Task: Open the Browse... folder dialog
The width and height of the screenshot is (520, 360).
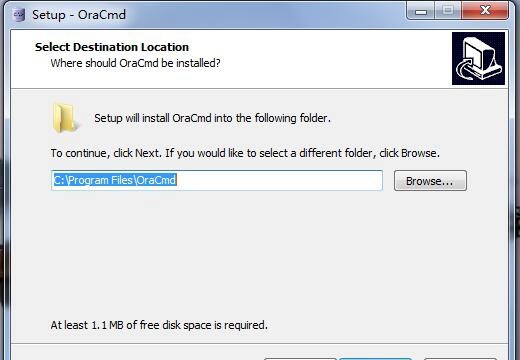Action: click(x=430, y=181)
